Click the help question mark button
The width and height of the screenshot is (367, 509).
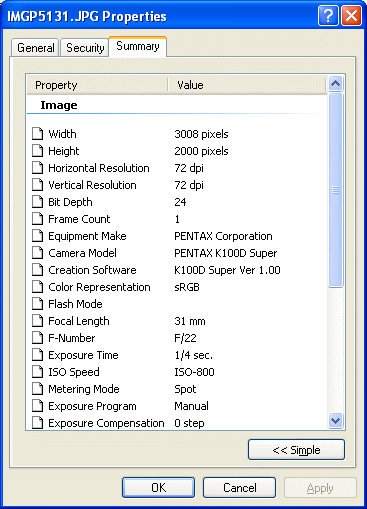click(x=328, y=15)
